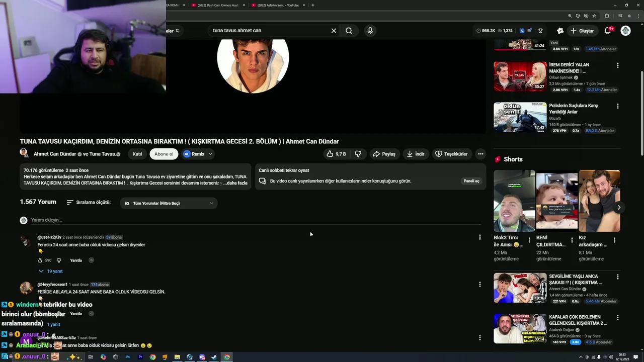644x362 pixels.
Task: Expand description with ...daha fazla
Action: click(x=235, y=183)
